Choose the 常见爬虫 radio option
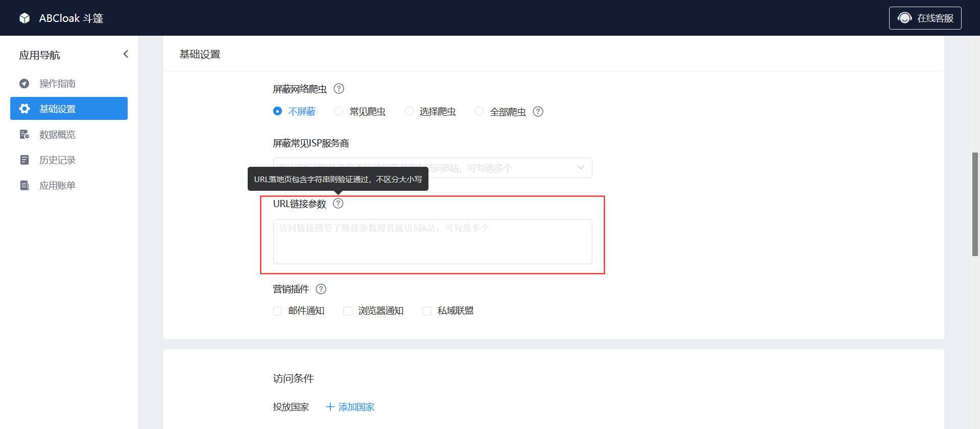 pos(339,111)
